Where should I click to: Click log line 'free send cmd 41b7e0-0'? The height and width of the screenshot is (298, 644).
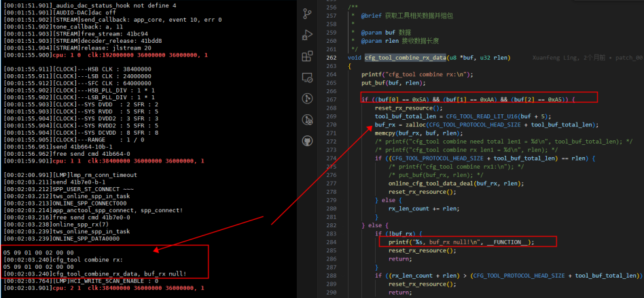[67, 217]
